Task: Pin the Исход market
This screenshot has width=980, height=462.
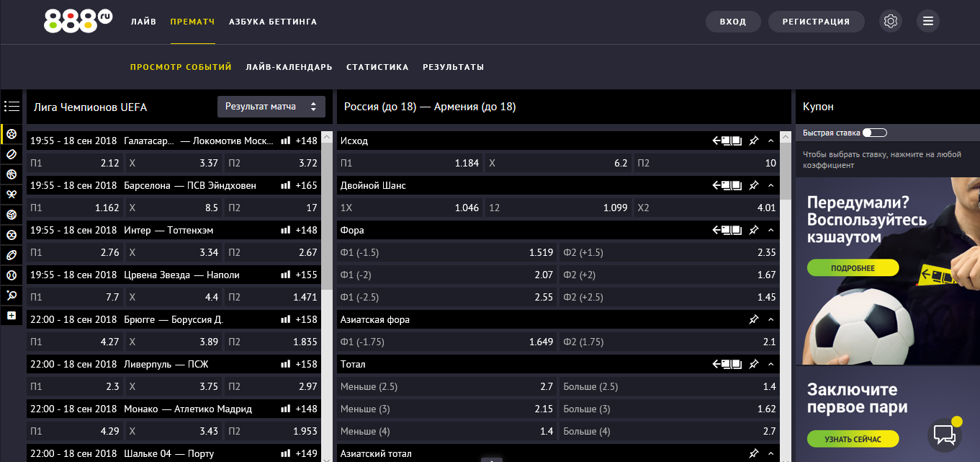Action: [754, 141]
